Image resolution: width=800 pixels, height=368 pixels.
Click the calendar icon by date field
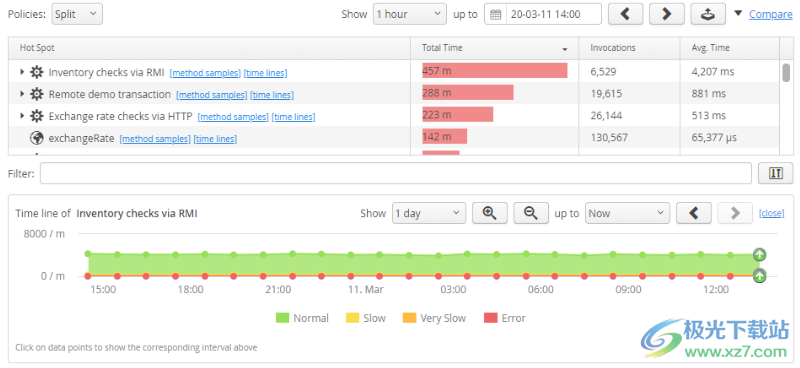click(x=495, y=14)
